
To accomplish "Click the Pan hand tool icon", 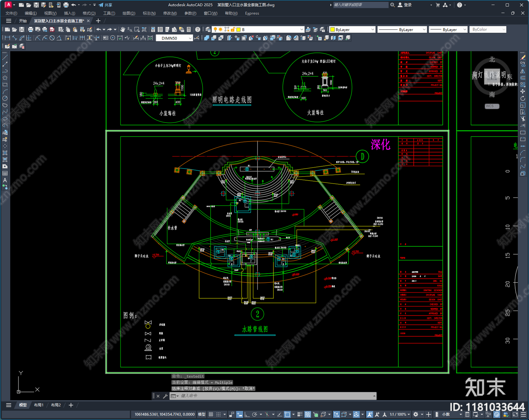I will 123,29.
